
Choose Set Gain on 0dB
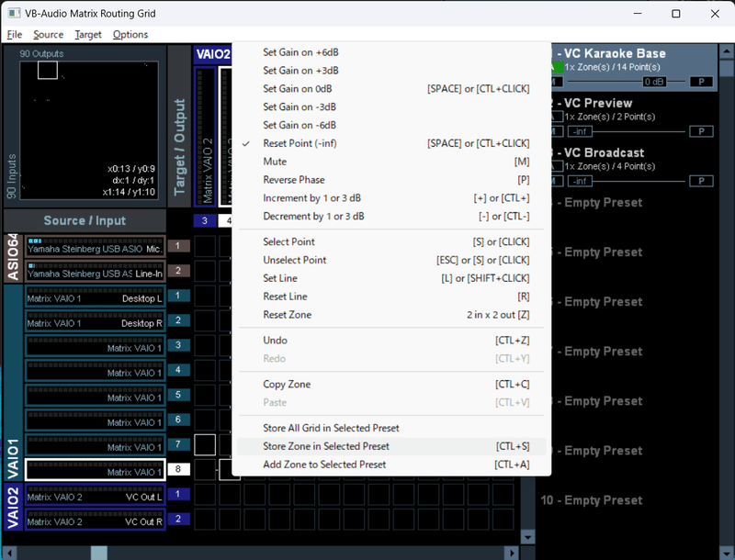pyautogui.click(x=391, y=88)
